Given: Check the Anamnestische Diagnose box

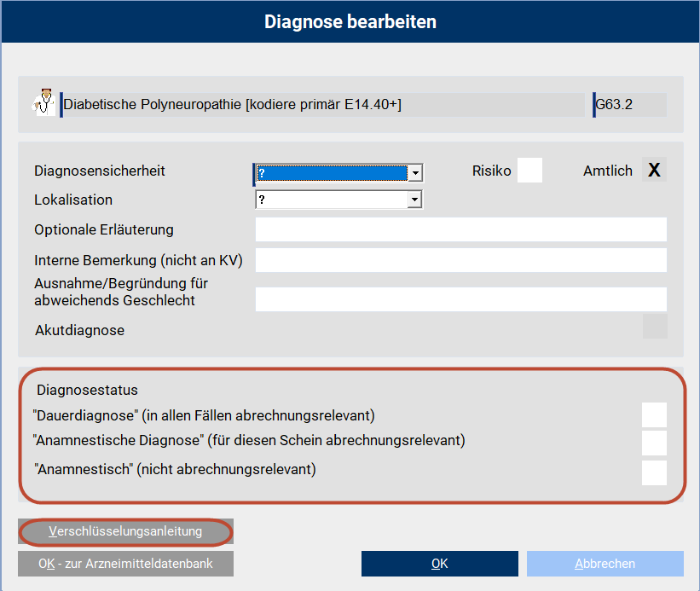Looking at the screenshot, I should tap(653, 443).
